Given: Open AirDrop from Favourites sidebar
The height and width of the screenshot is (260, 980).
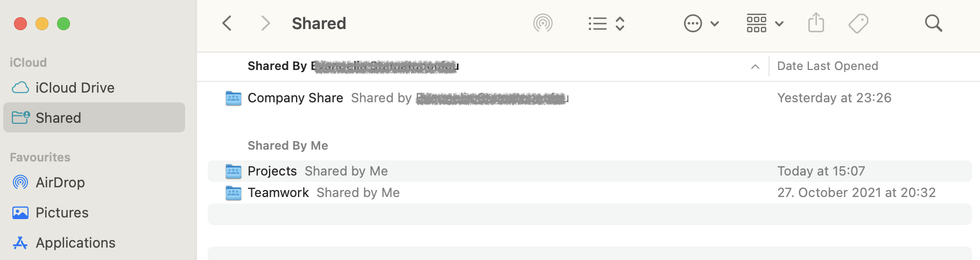Looking at the screenshot, I should click(x=60, y=182).
